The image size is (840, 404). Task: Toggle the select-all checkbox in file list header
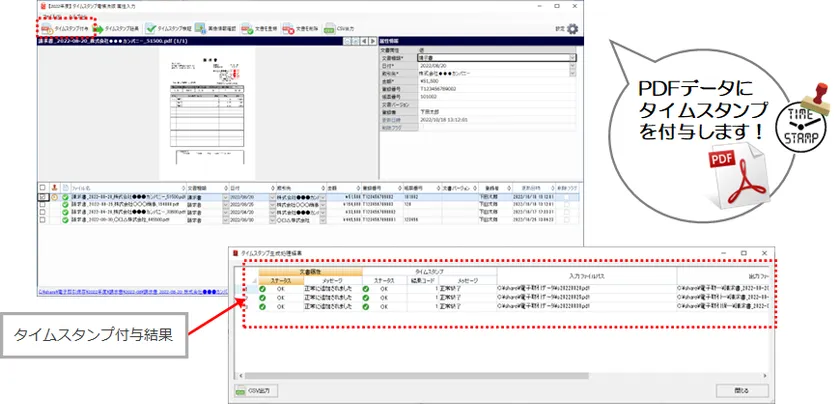(x=42, y=187)
